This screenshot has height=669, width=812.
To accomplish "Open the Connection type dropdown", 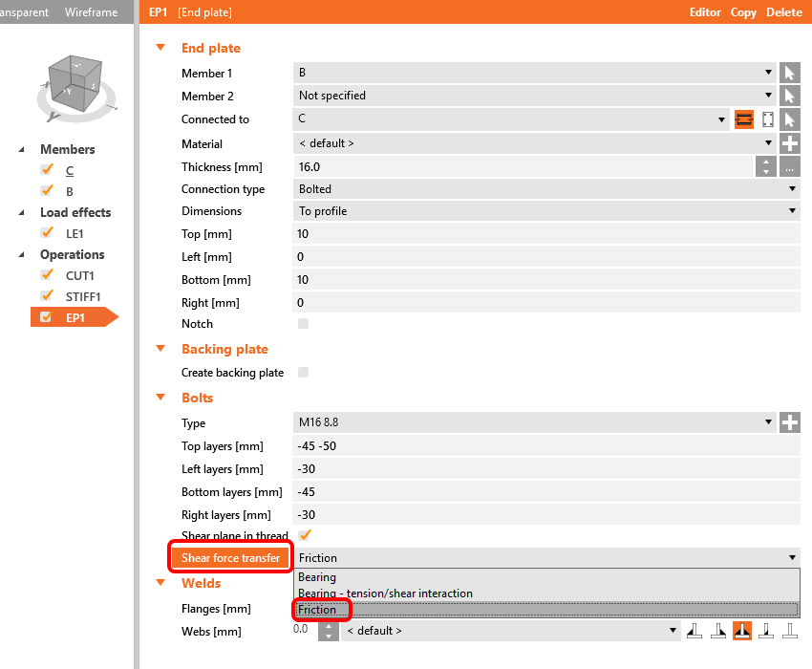I will pyautogui.click(x=546, y=189).
